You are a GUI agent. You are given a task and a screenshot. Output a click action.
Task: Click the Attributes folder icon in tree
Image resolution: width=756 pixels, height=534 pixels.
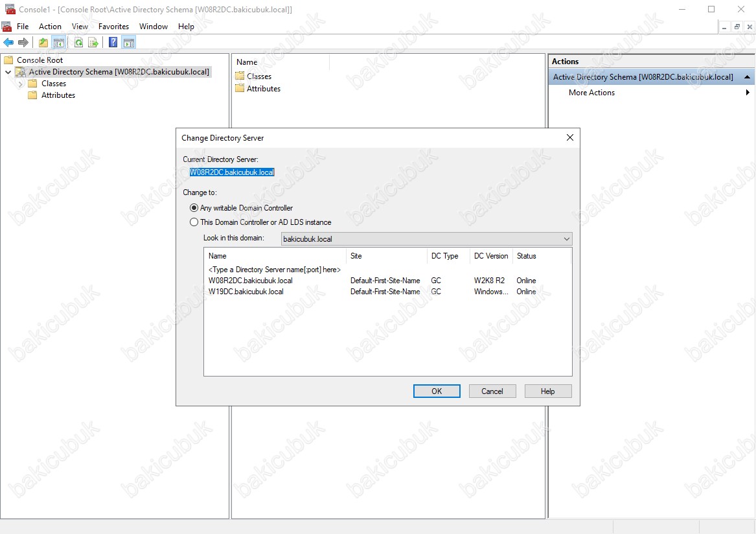pyautogui.click(x=32, y=95)
